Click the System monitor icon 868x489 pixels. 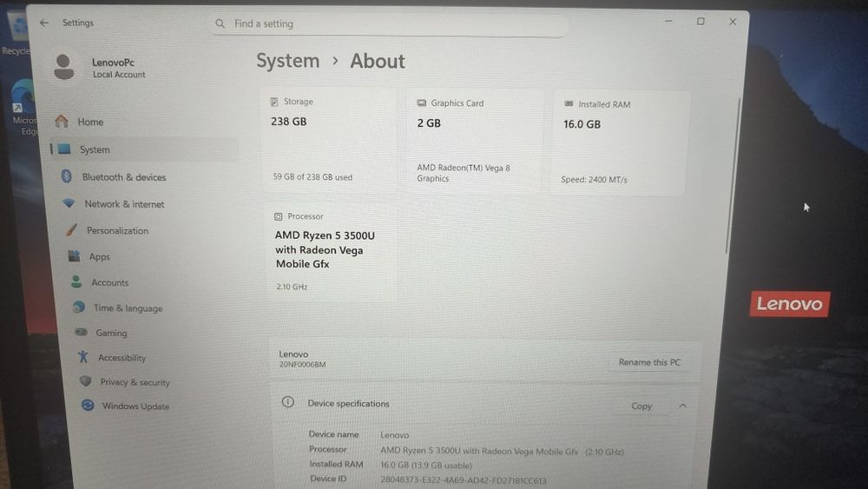[x=64, y=149]
